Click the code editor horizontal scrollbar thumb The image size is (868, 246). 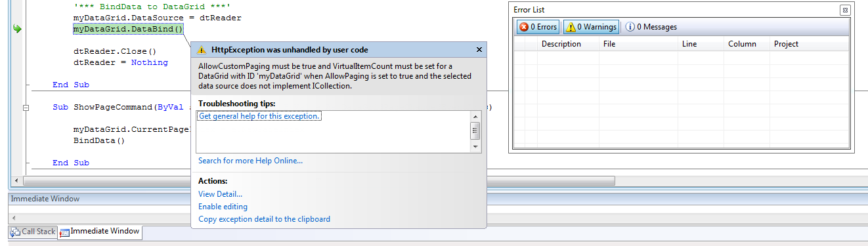pos(319,180)
